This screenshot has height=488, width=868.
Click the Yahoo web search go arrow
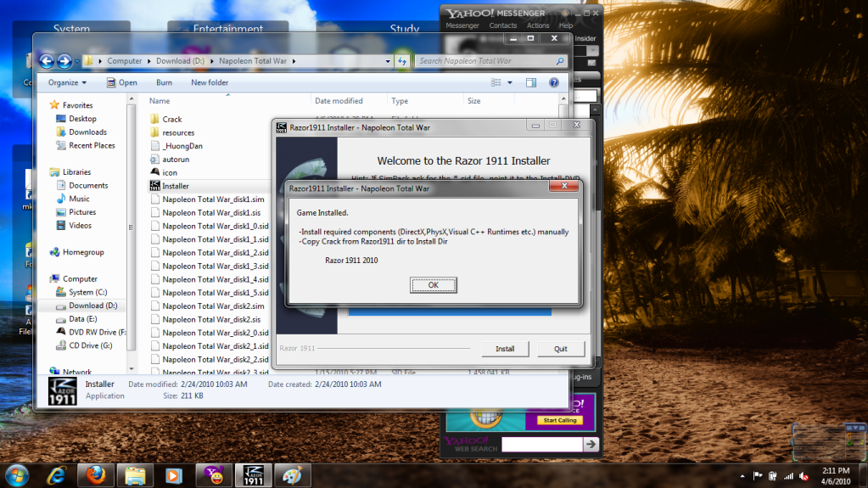coord(591,444)
